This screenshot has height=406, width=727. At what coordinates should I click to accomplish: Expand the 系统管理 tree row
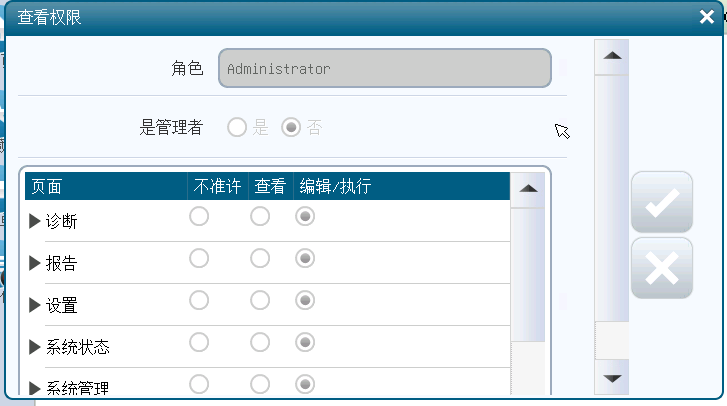[36, 388]
